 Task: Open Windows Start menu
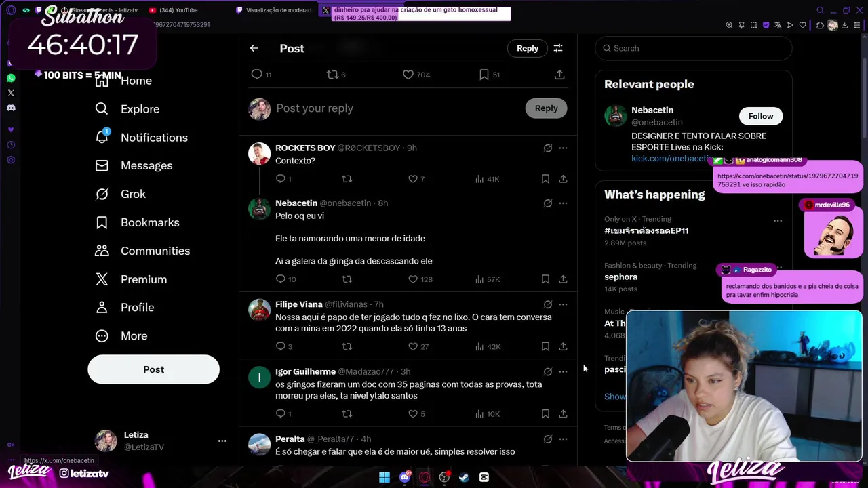[384, 477]
